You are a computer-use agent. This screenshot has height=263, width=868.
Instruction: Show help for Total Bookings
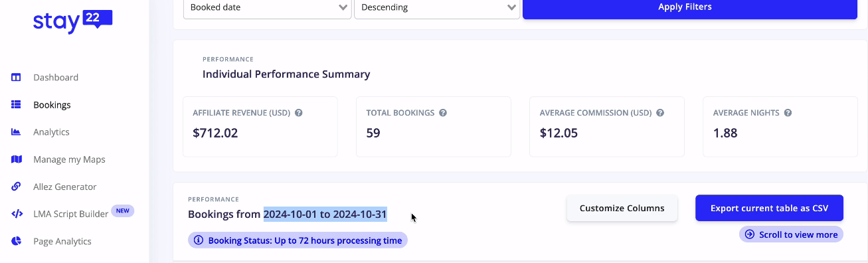[x=443, y=113]
